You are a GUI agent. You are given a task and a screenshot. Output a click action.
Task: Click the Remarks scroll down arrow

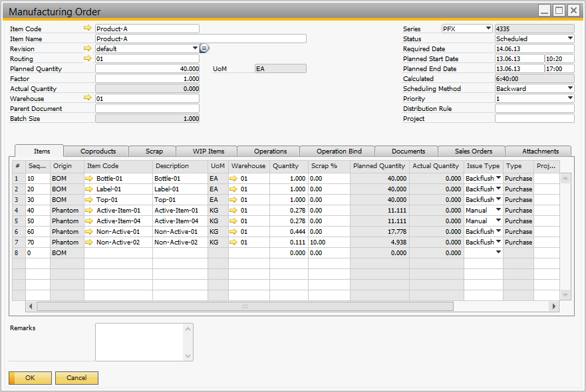(188, 355)
